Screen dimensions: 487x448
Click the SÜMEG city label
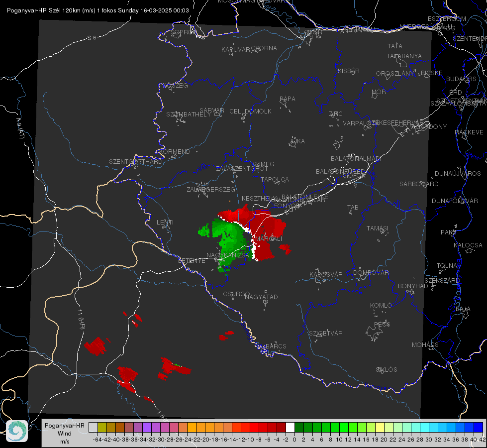pyautogui.click(x=263, y=164)
